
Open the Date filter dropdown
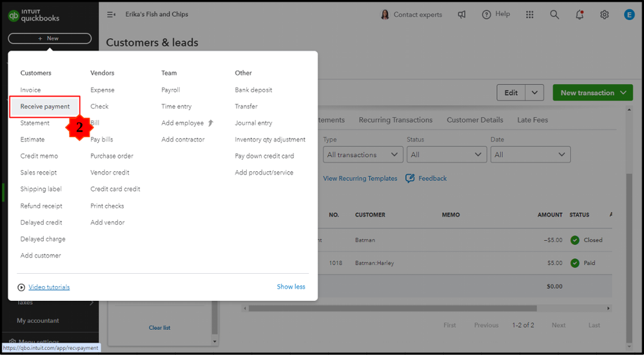[x=530, y=155]
